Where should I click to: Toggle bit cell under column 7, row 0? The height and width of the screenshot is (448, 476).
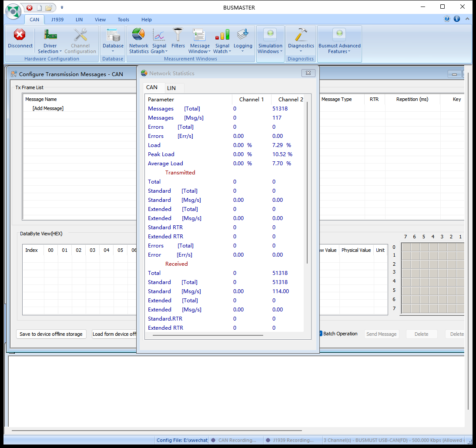pos(406,247)
